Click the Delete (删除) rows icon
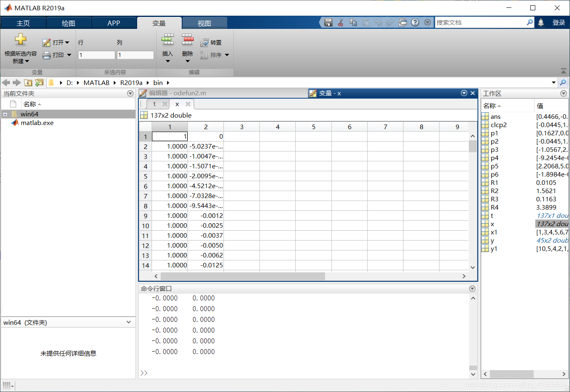Viewport: 570px width, 392px height. 188,40
